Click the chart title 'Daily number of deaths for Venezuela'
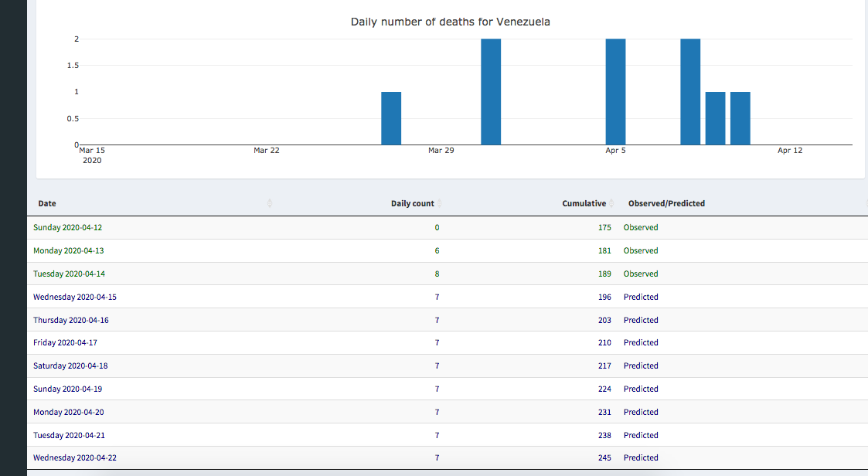This screenshot has width=868, height=476. (x=450, y=22)
